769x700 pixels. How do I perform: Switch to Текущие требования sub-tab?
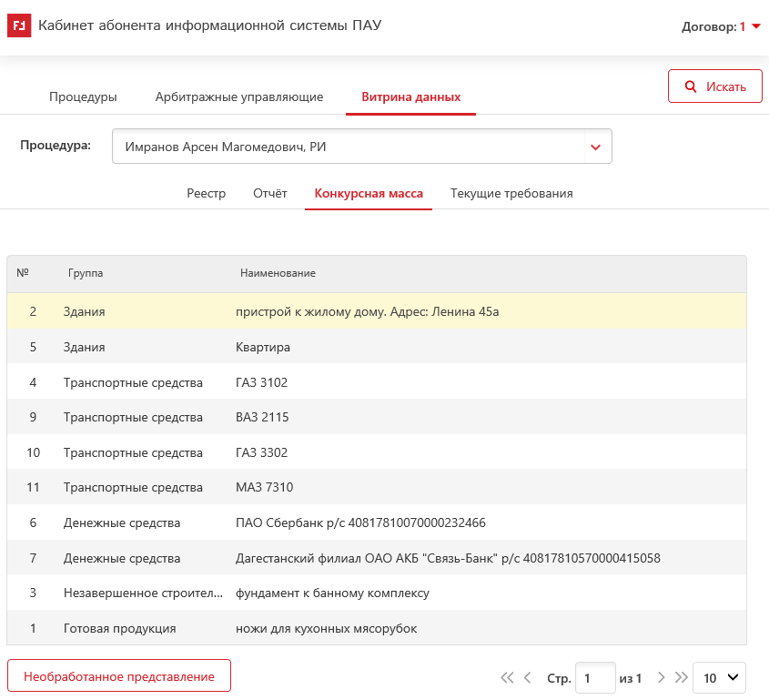click(511, 193)
